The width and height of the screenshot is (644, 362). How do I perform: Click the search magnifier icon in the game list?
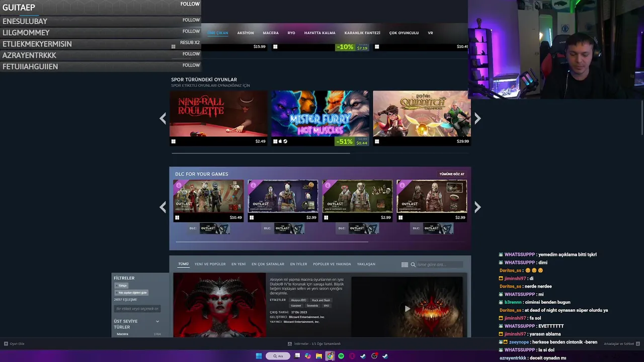(413, 264)
